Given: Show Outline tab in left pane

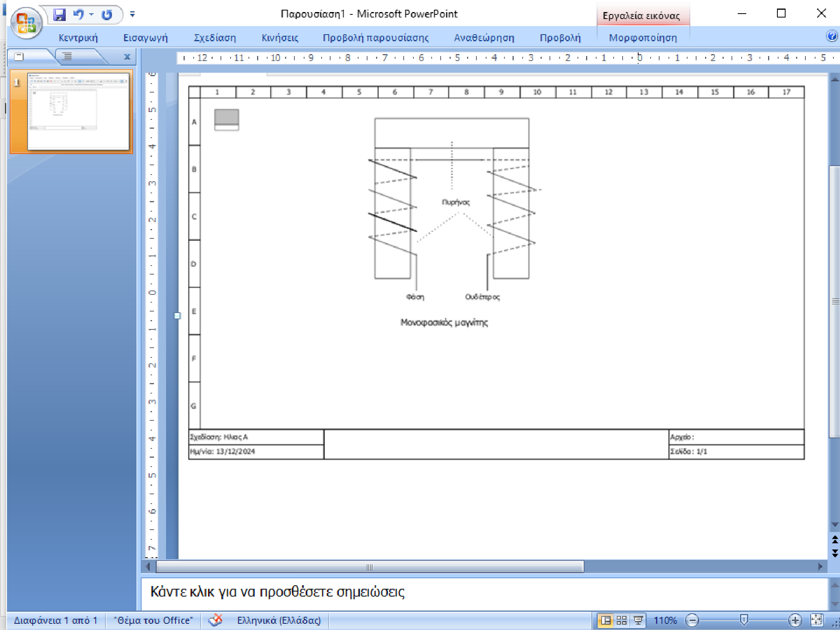Looking at the screenshot, I should tap(68, 57).
